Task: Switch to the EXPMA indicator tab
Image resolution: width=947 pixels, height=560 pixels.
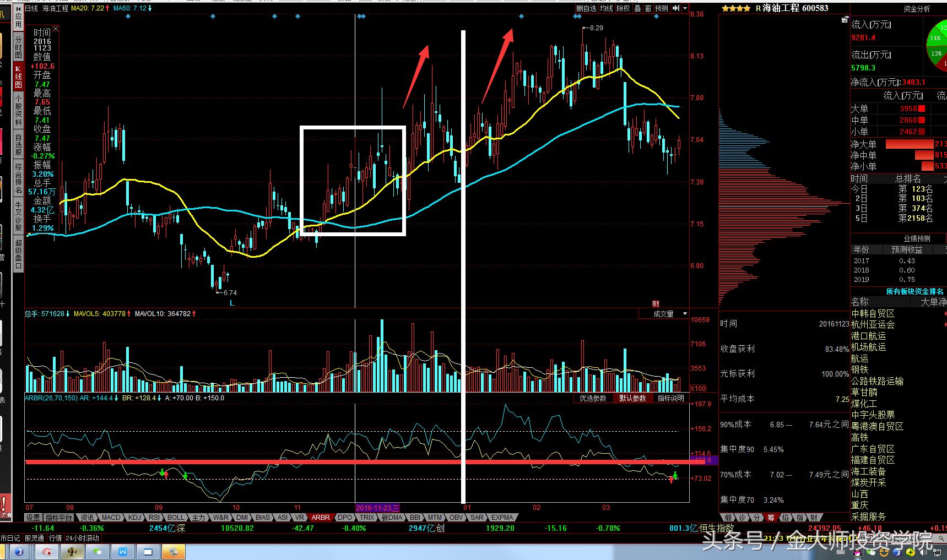Action: click(x=502, y=518)
